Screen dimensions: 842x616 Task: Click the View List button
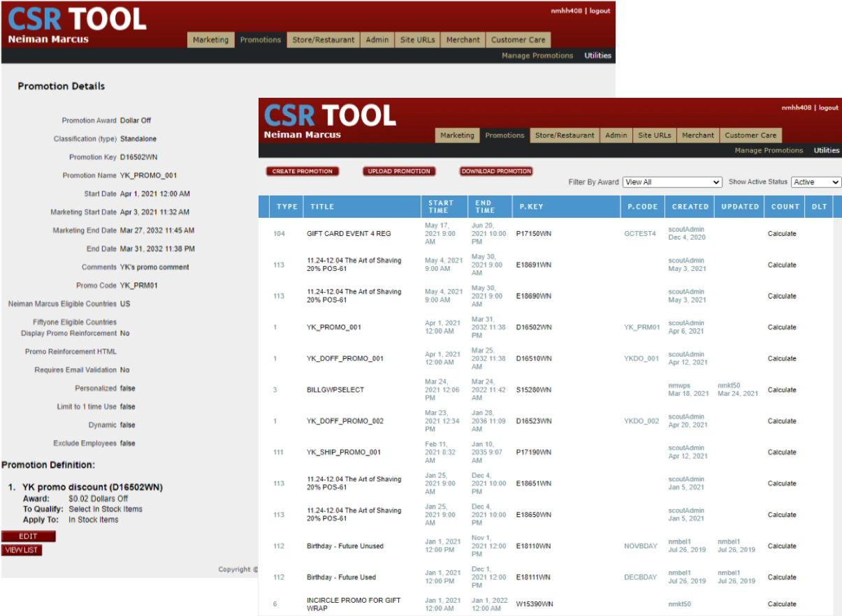pos(22,550)
